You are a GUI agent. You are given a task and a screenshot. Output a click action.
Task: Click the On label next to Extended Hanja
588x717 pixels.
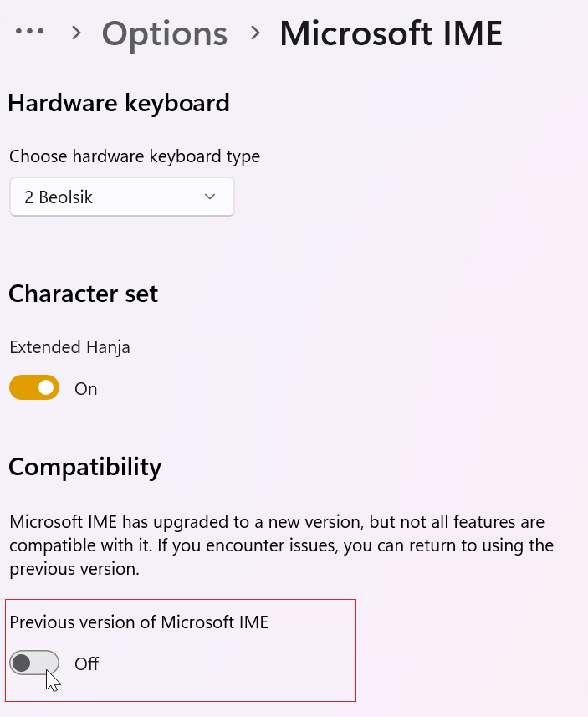[86, 389]
